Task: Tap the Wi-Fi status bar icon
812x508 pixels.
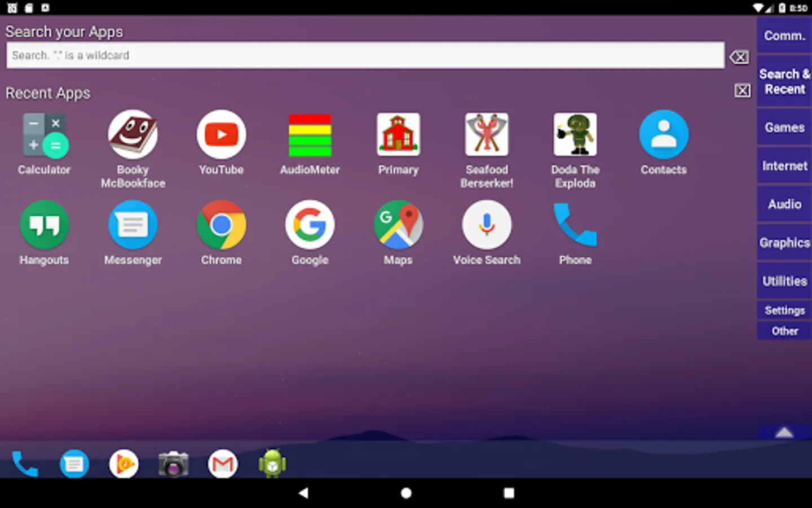Action: [x=758, y=8]
